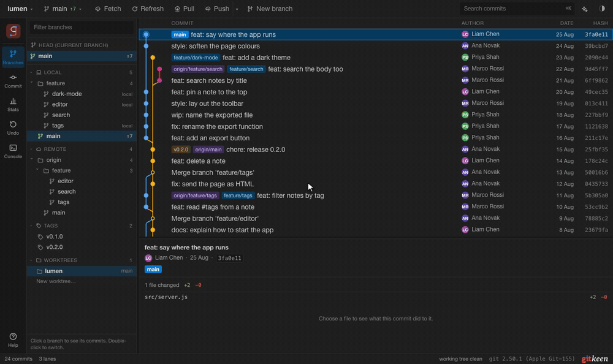This screenshot has height=364, width=613.
Task: Click the graph node of the main commit
Action: pos(146,34)
